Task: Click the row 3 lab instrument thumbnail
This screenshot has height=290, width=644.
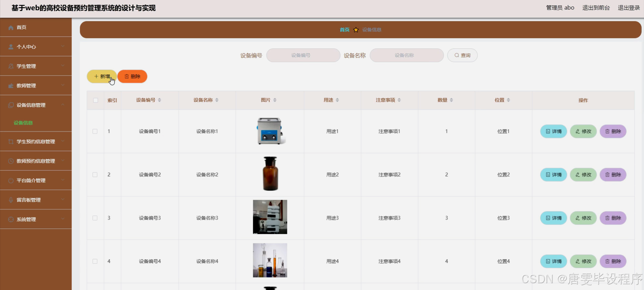Action: pos(270,217)
